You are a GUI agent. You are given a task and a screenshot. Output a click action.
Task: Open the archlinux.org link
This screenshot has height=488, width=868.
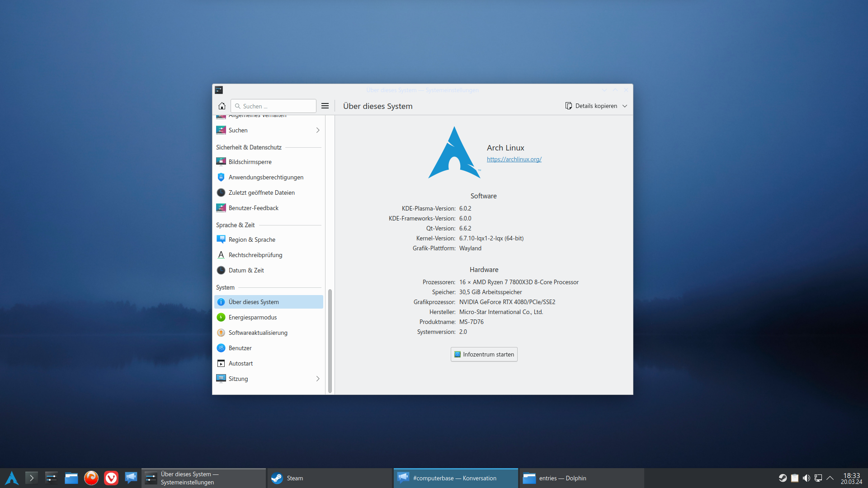pyautogui.click(x=514, y=159)
